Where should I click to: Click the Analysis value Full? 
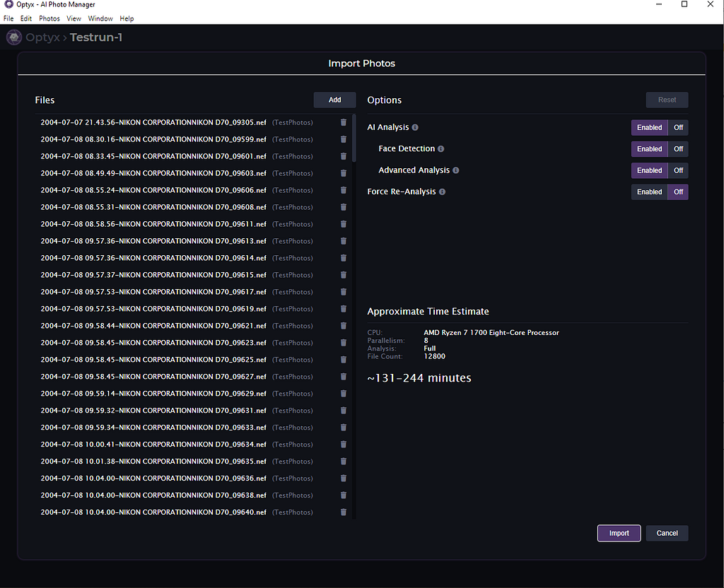(430, 348)
